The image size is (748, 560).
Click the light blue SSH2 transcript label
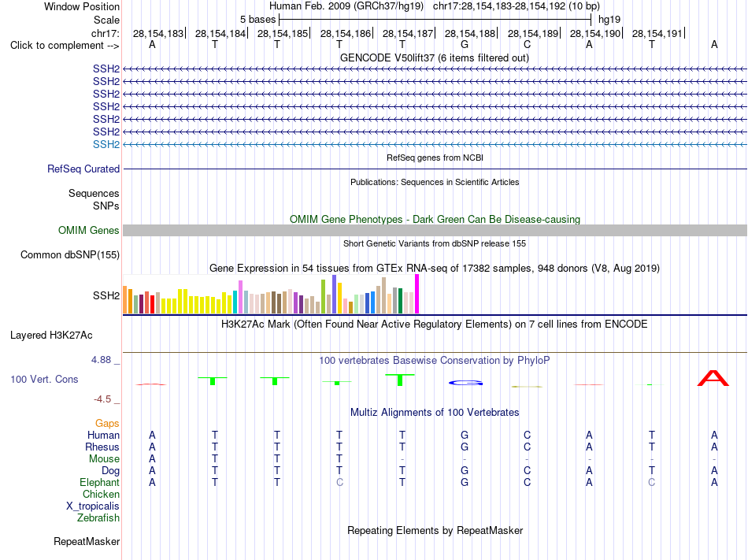[106, 145]
